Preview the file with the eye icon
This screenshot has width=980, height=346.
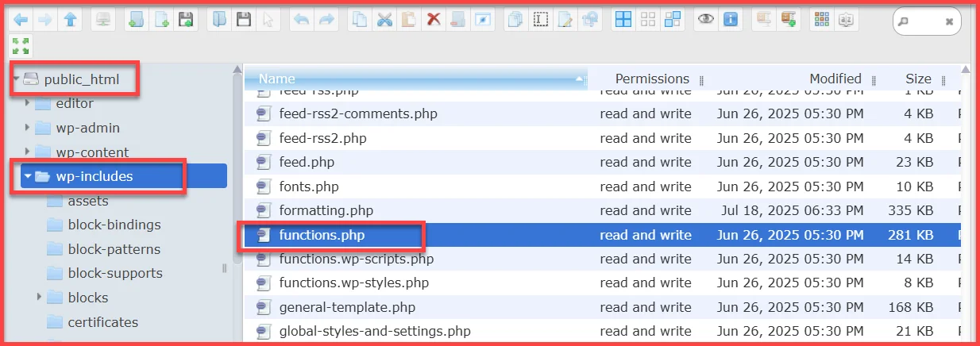[x=705, y=19]
